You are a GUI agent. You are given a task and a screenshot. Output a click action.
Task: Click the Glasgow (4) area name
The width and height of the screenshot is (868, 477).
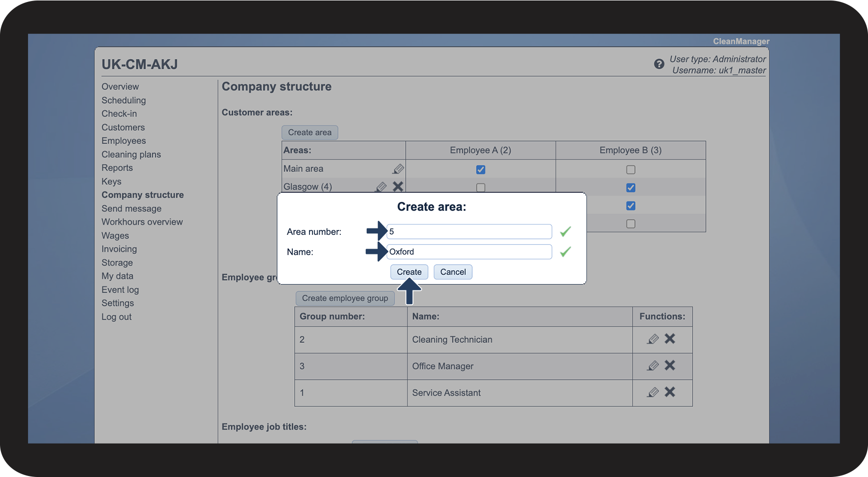tap(308, 187)
